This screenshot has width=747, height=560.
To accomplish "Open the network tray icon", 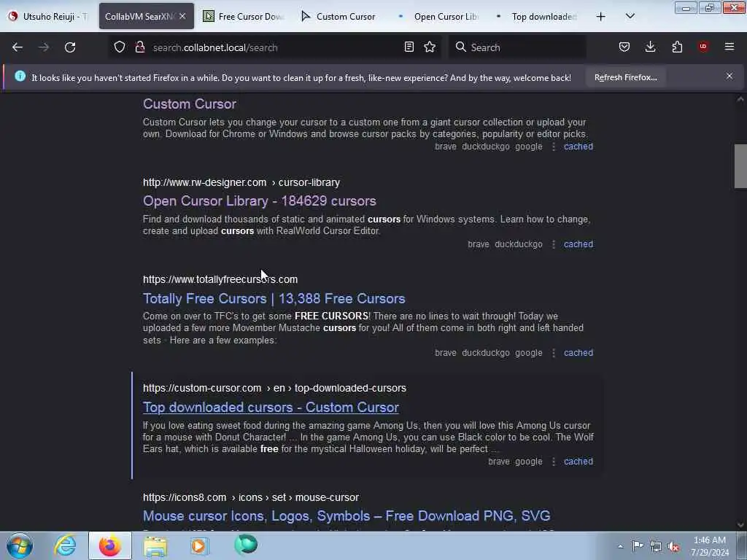I will pyautogui.click(x=656, y=547).
